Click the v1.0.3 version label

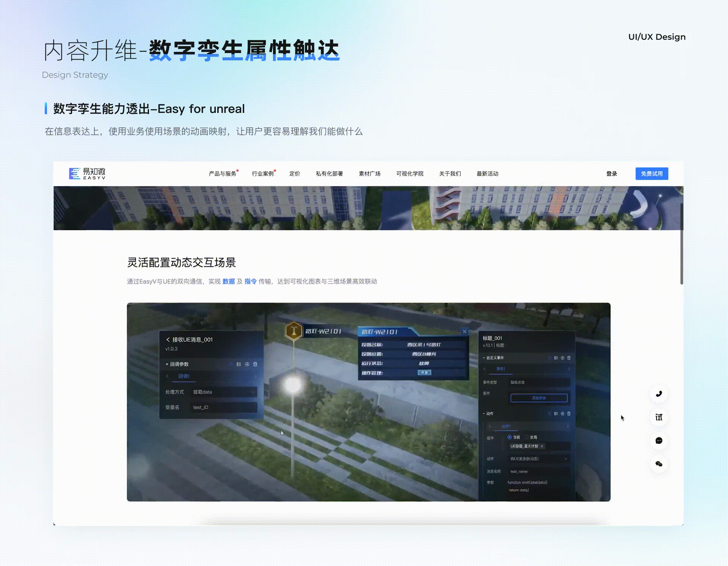tap(171, 349)
